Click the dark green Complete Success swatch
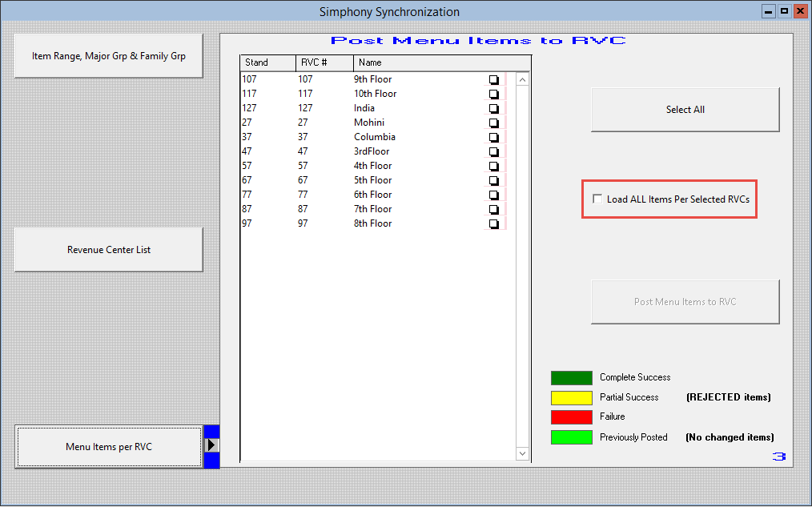The width and height of the screenshot is (812, 507). 571,377
